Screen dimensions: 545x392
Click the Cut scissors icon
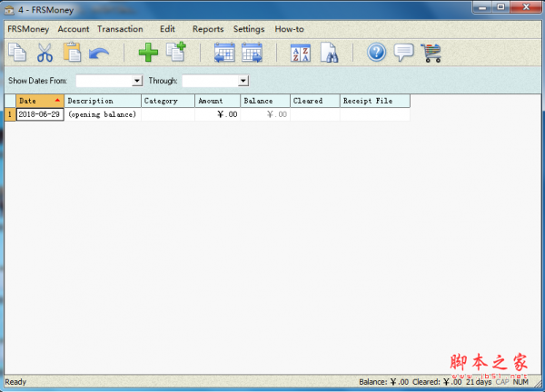coord(45,53)
